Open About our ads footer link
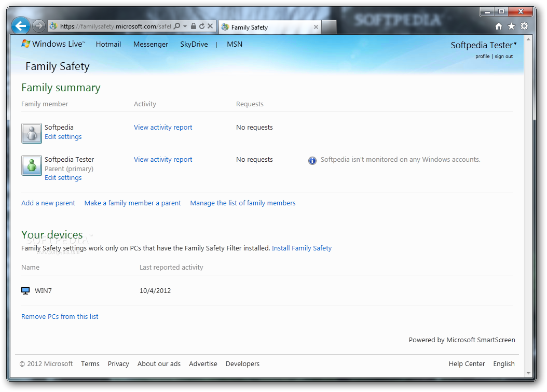The width and height of the screenshot is (547, 392). [x=159, y=363]
